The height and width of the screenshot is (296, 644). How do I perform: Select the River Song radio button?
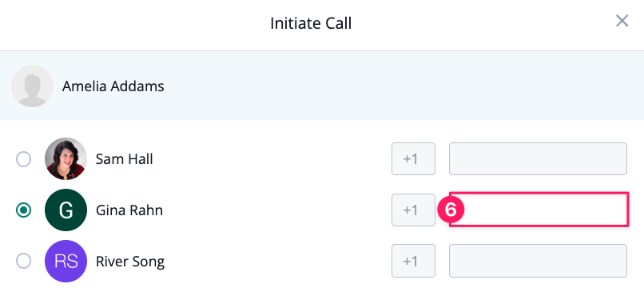[23, 261]
